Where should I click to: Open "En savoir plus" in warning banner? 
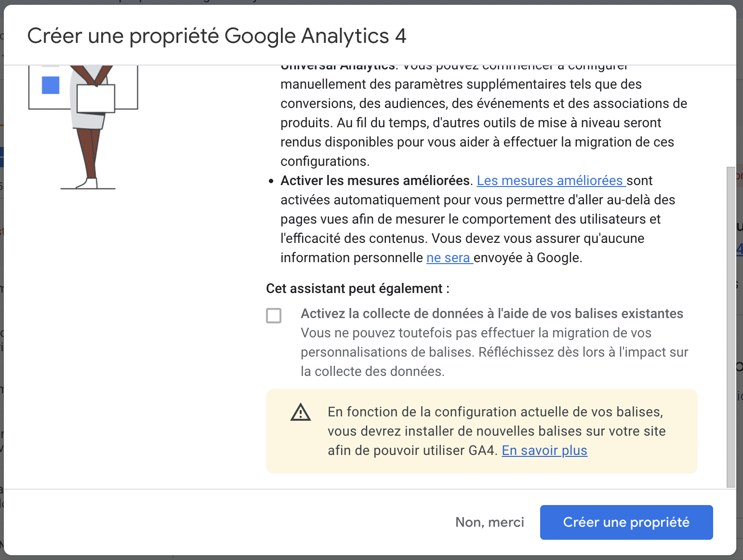pyautogui.click(x=544, y=451)
